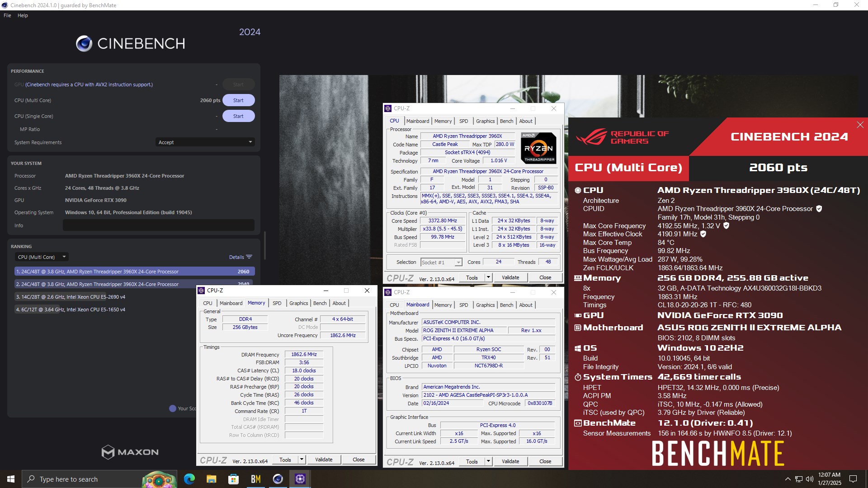Switch to Bench tab in CPU-Z CPU window
Image resolution: width=868 pixels, height=488 pixels.
506,121
